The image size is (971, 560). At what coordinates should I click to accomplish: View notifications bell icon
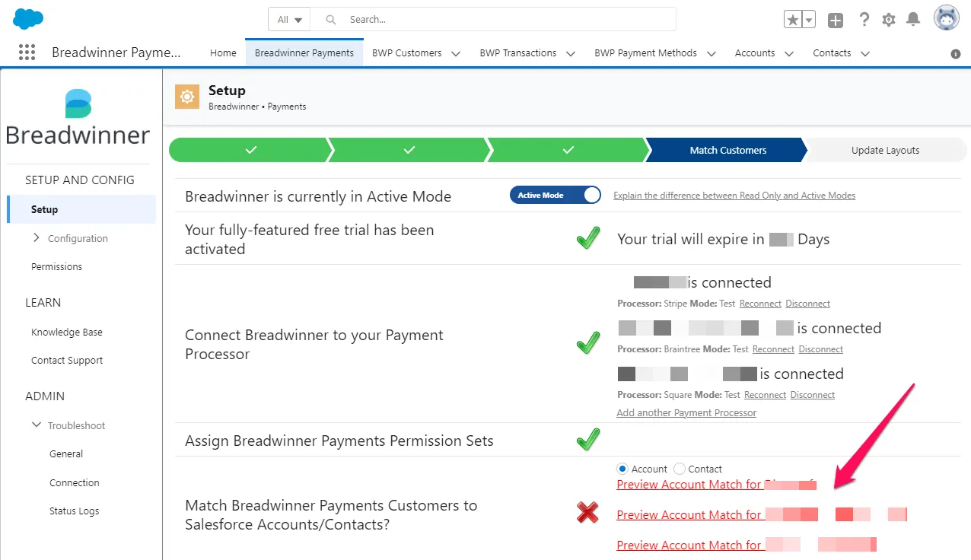click(913, 20)
